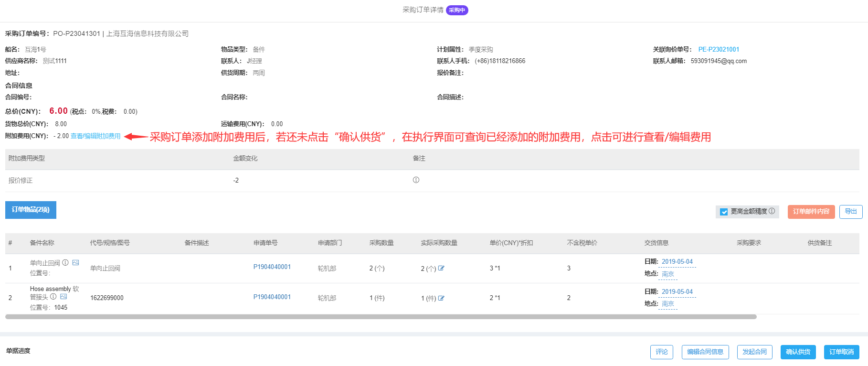The width and height of the screenshot is (868, 366).
Task: Click 导出 export button
Action: tap(851, 212)
